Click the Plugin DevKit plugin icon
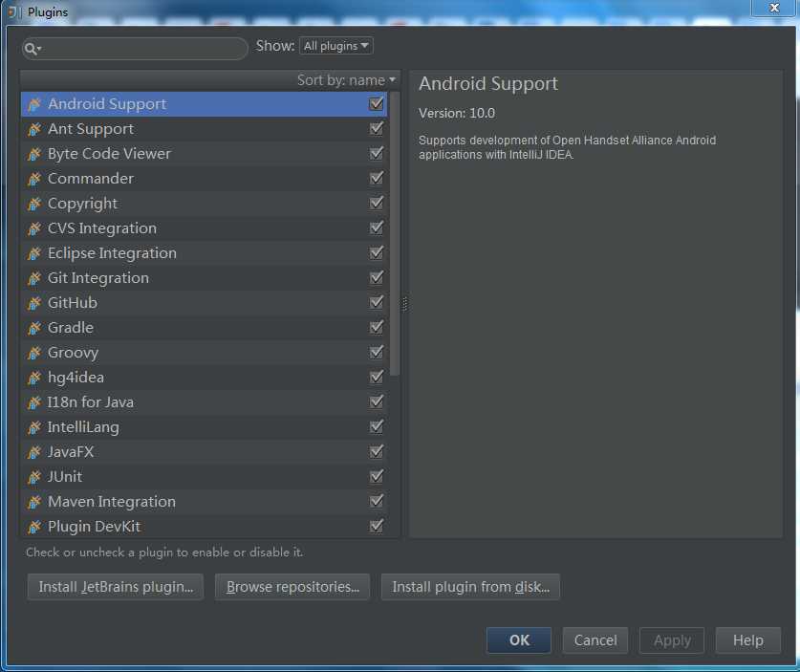The width and height of the screenshot is (800, 672). (x=34, y=527)
